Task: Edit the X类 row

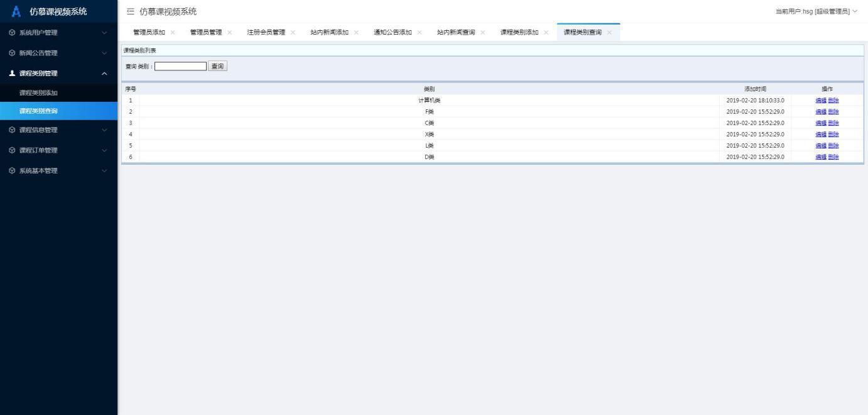Action: pyautogui.click(x=821, y=135)
